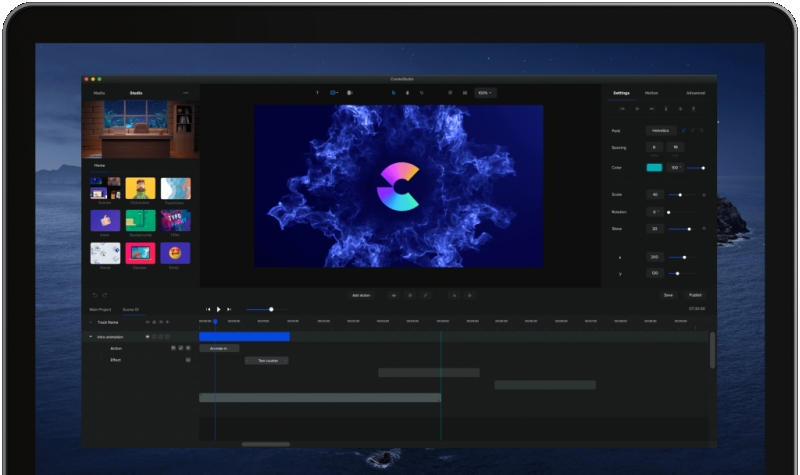Collapse the Intro animation track
The height and width of the screenshot is (475, 800).
pos(91,337)
